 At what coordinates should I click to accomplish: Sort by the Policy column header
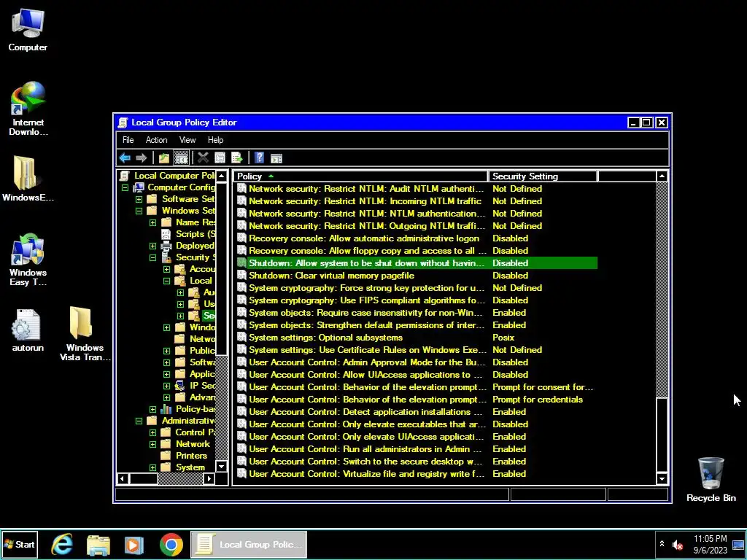(x=361, y=176)
